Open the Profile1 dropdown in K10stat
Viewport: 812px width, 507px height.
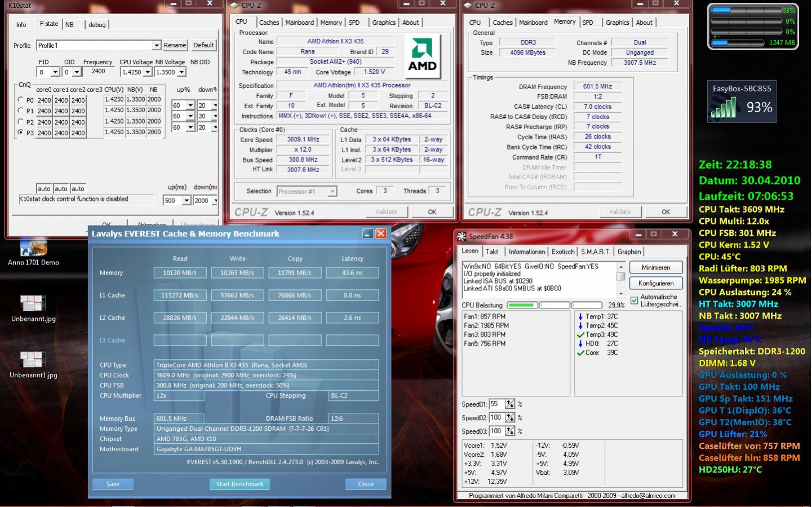[157, 46]
